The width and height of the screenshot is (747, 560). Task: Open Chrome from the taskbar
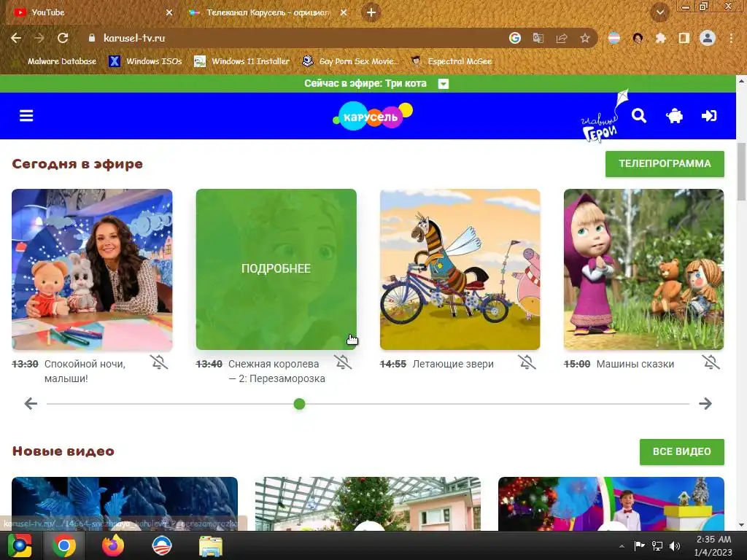(64, 545)
